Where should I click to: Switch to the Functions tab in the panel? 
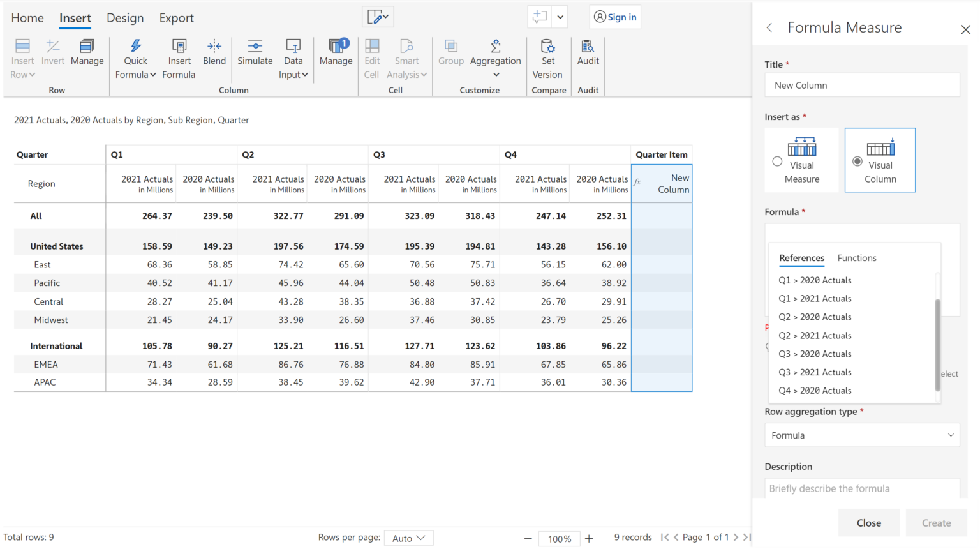pos(857,258)
